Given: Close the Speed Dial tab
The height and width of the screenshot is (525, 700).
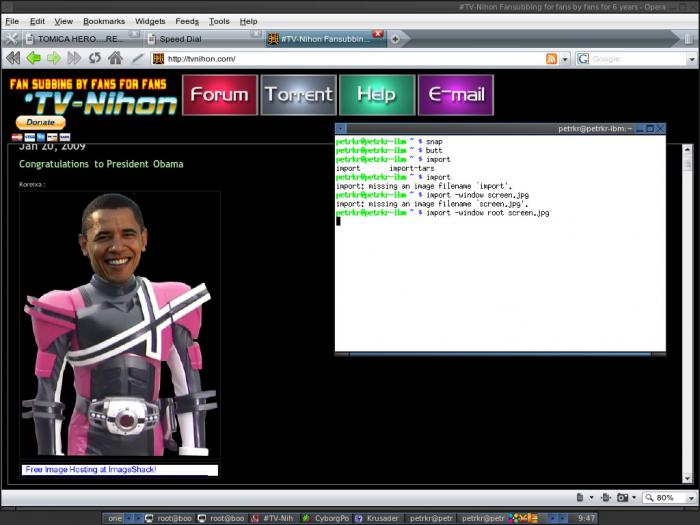Looking at the screenshot, I should pyautogui.click(x=256, y=34).
